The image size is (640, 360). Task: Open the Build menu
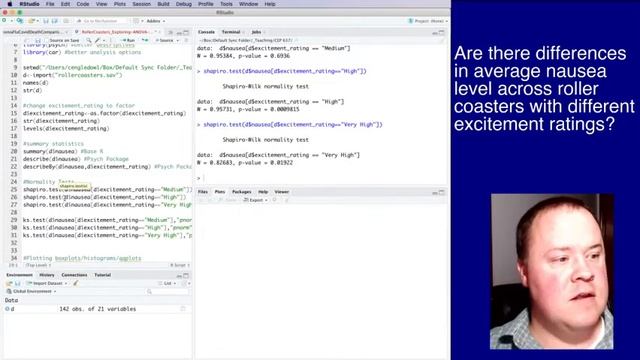tap(163, 4)
